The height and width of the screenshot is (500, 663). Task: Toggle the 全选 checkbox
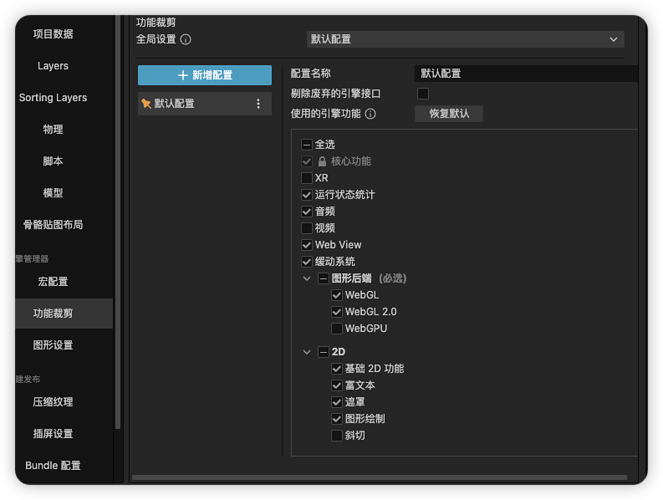307,145
